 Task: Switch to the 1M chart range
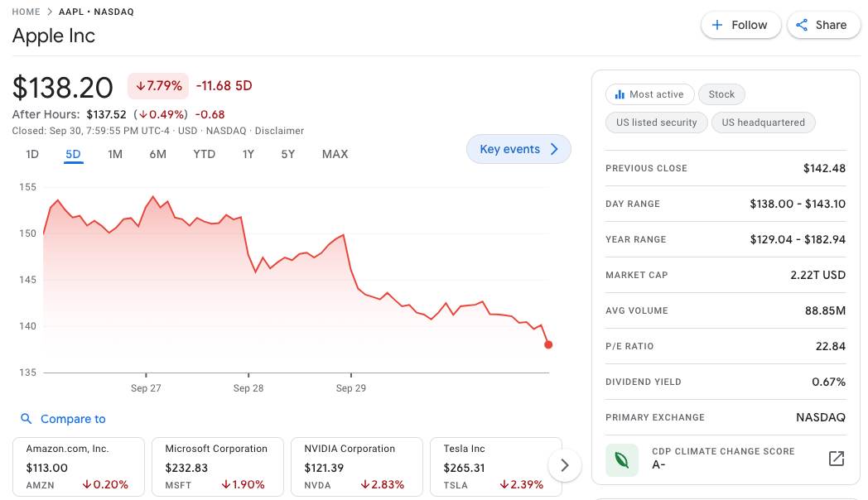click(115, 154)
